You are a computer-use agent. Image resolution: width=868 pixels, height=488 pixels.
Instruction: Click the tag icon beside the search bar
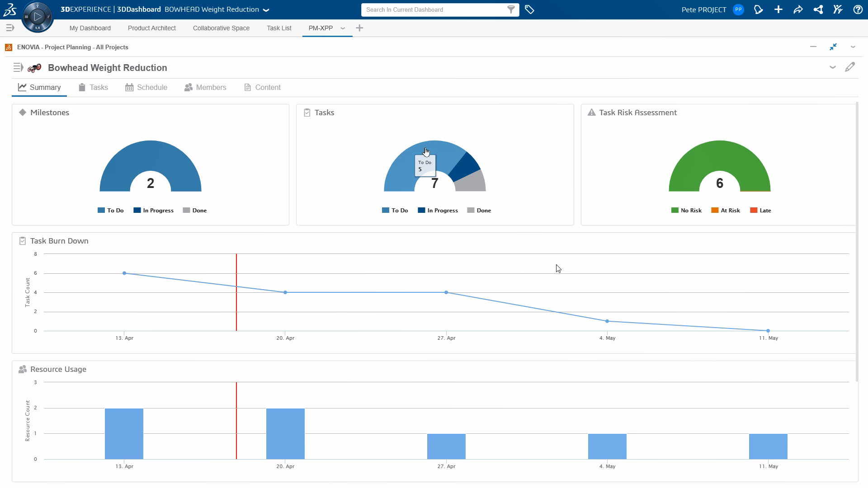529,9
